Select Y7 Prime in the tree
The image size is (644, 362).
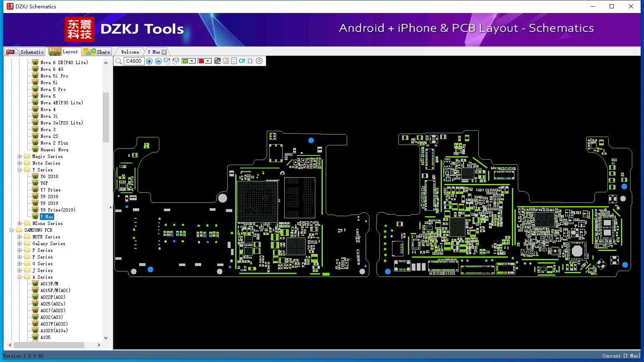click(x=50, y=190)
